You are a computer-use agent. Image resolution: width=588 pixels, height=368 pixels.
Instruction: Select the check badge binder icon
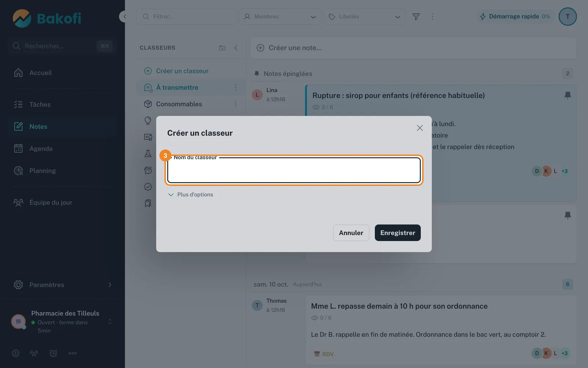click(x=148, y=187)
